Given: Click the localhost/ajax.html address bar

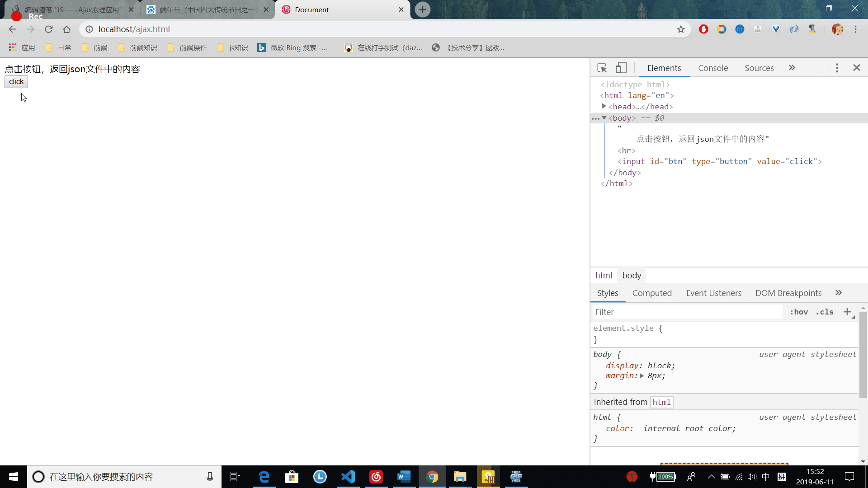Looking at the screenshot, I should tap(134, 29).
